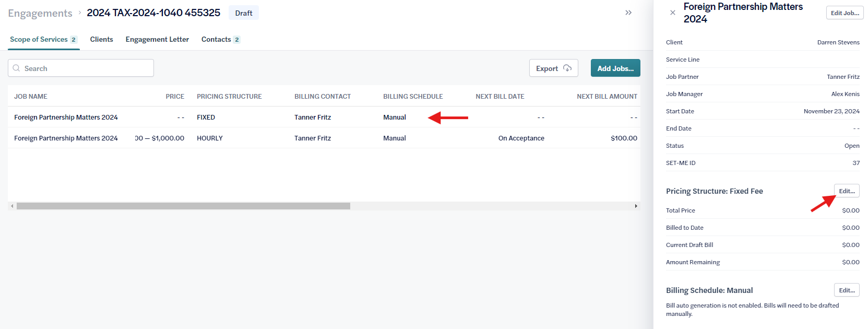Click the $1,000.00 price cell
This screenshot has height=329, width=868.
[x=160, y=138]
